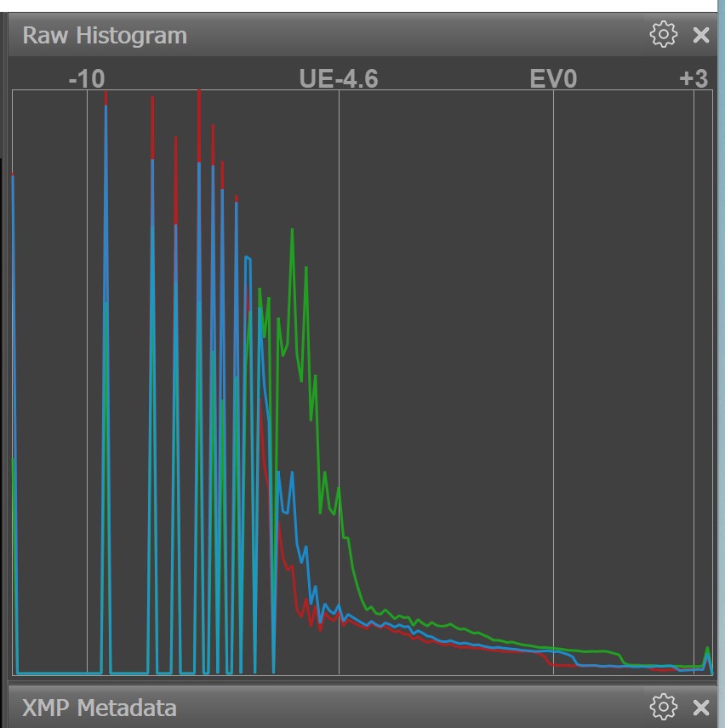725x728 pixels.
Task: Click the -10 exposure scale label
Action: pos(86,79)
